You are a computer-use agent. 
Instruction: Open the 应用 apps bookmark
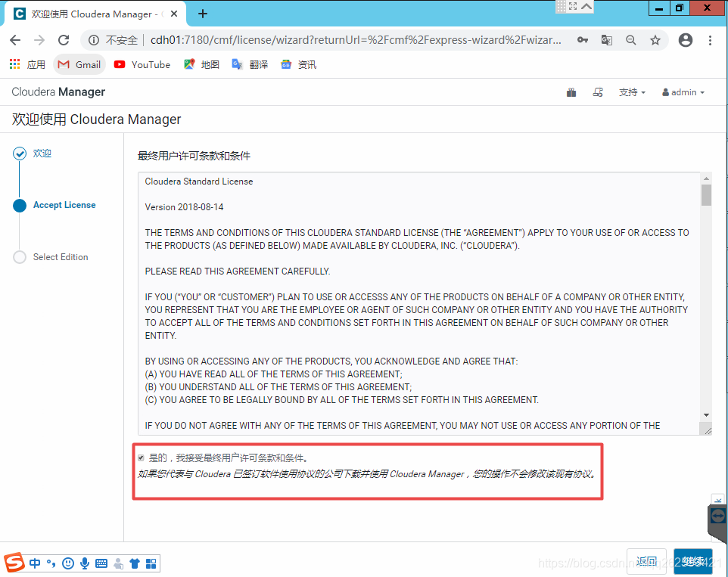point(27,64)
